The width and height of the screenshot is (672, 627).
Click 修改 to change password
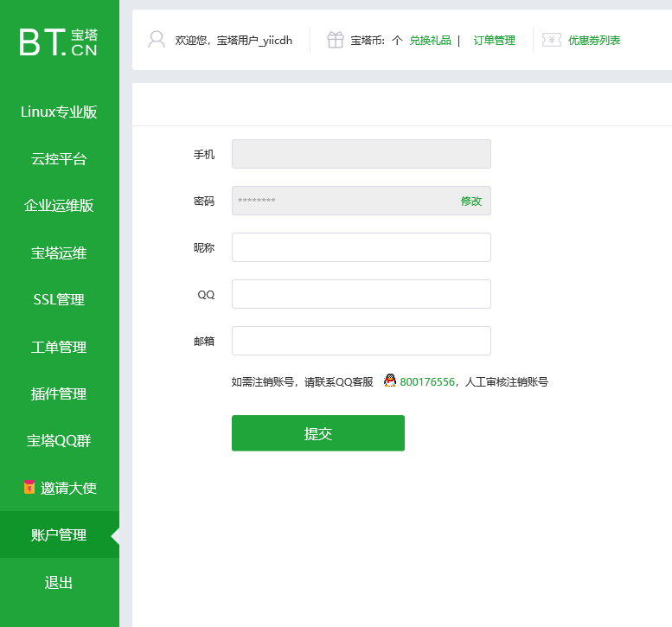point(471,201)
